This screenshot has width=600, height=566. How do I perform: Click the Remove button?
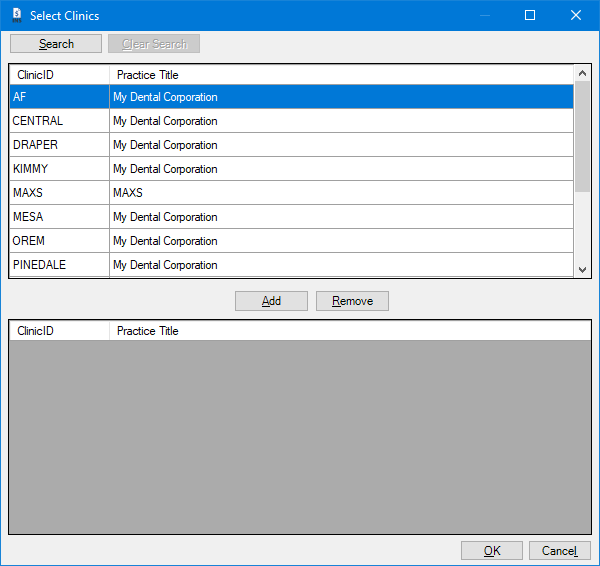tap(352, 301)
